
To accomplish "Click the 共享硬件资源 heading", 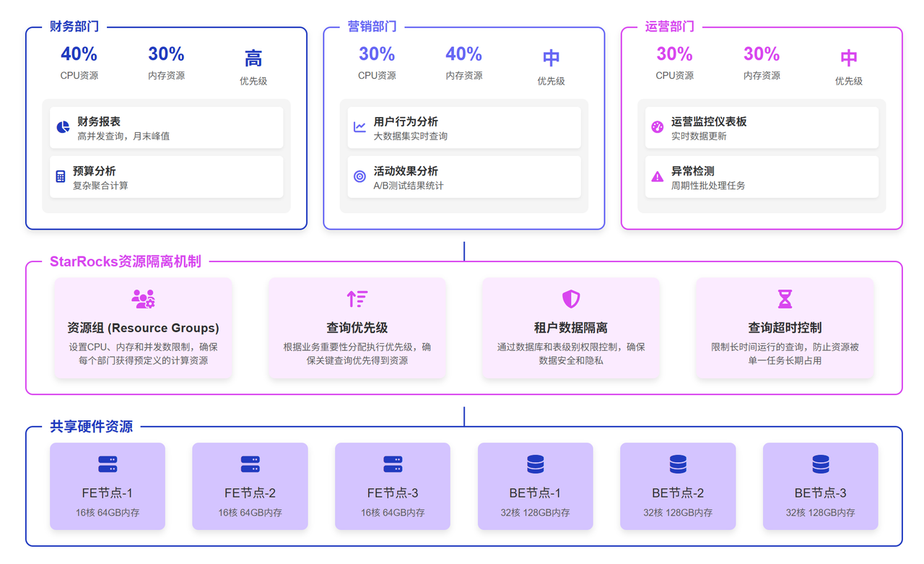I will (91, 427).
